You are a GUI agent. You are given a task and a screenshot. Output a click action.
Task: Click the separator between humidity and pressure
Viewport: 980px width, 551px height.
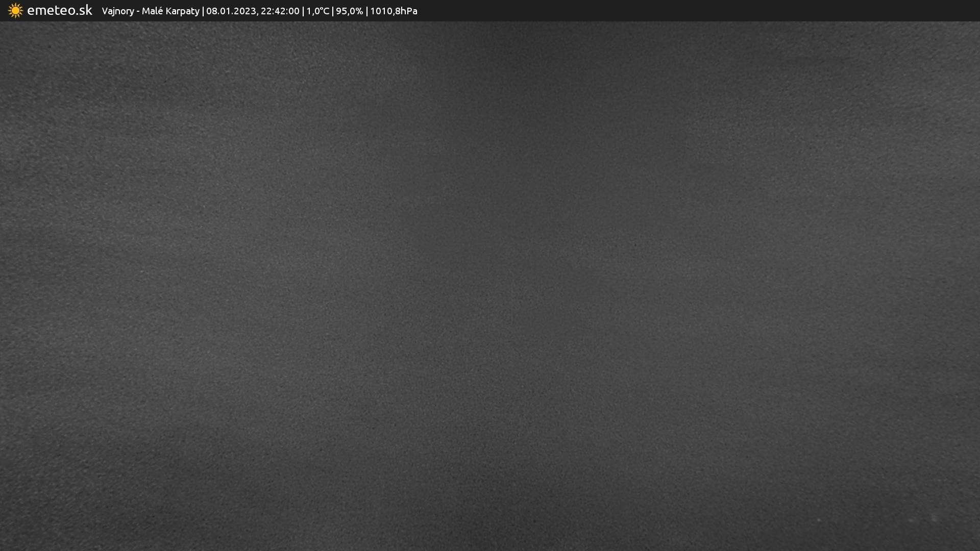[x=366, y=11]
